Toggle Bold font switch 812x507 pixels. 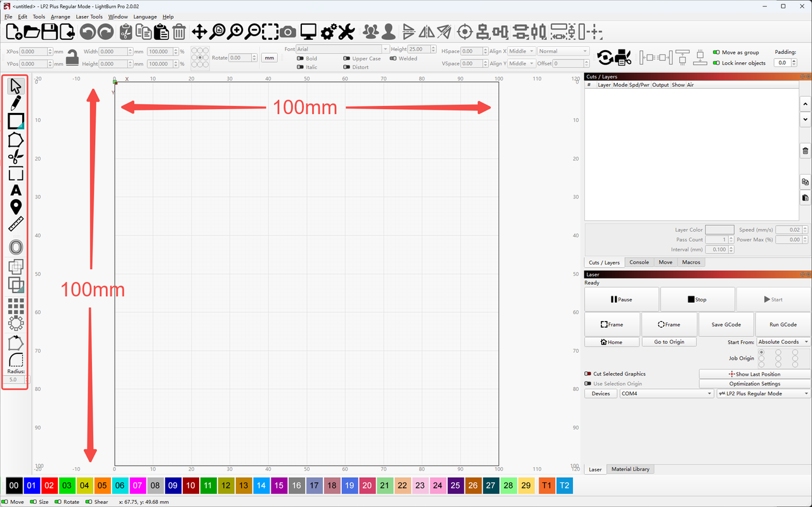(301, 58)
